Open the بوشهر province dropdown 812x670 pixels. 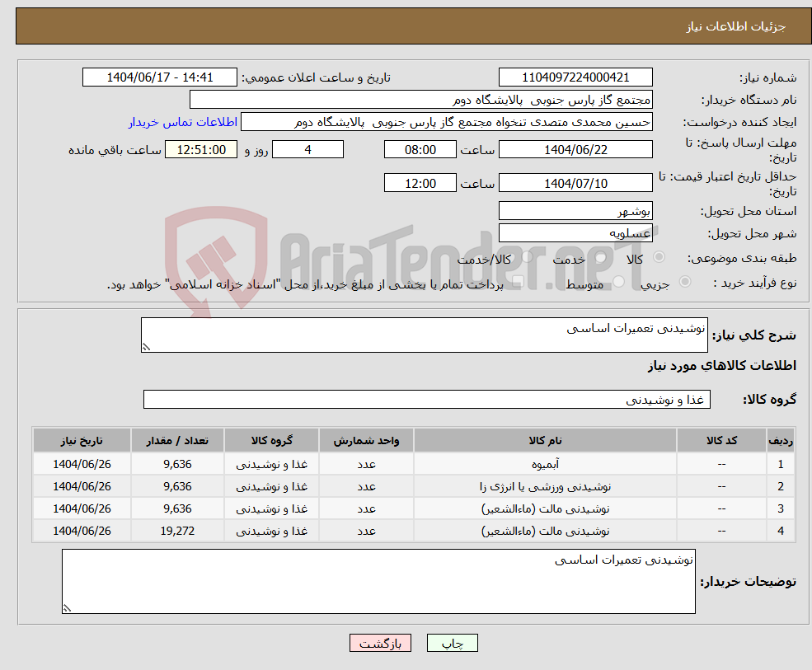(x=575, y=210)
